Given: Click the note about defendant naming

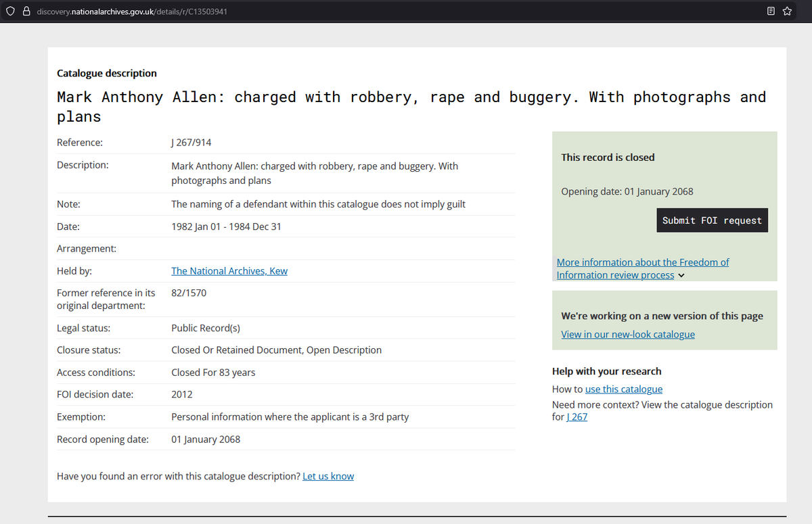Looking at the screenshot, I should point(319,204).
